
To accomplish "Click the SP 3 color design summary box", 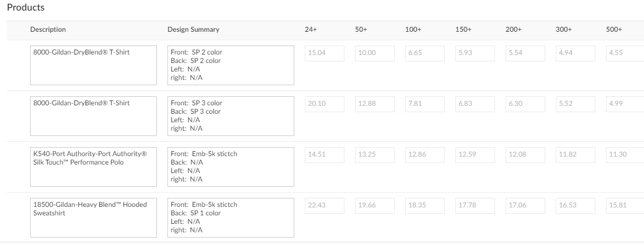I will 230,116.
